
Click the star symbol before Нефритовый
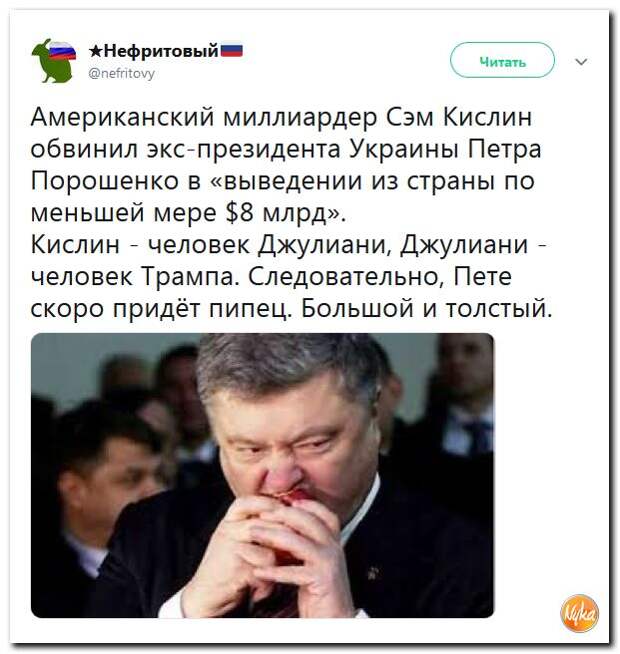pyautogui.click(x=96, y=51)
